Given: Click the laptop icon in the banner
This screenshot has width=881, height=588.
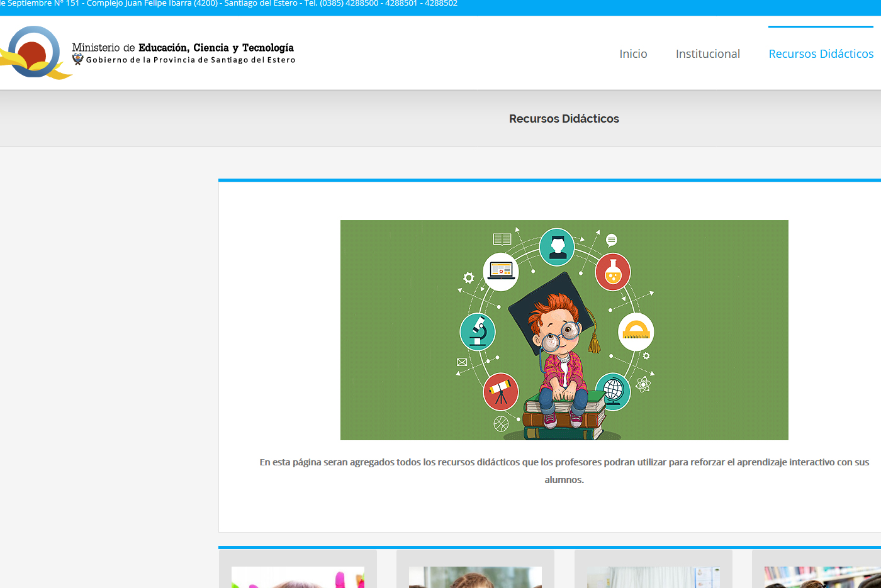Looking at the screenshot, I should pyautogui.click(x=501, y=272).
